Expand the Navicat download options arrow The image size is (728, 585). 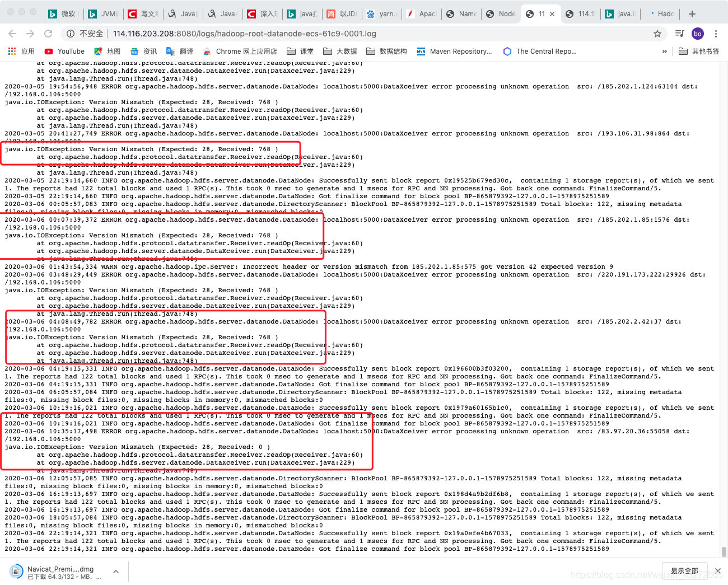tap(116, 572)
